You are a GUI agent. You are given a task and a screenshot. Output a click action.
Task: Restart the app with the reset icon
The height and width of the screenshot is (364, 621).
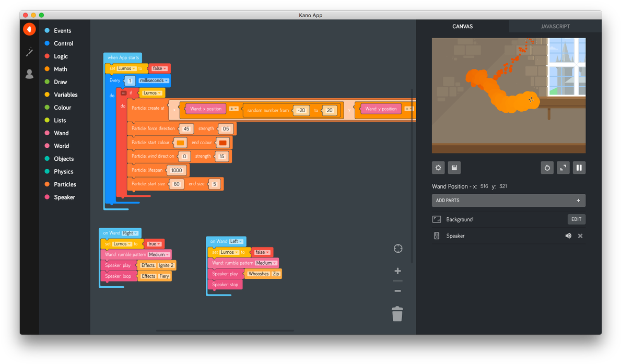(x=547, y=168)
